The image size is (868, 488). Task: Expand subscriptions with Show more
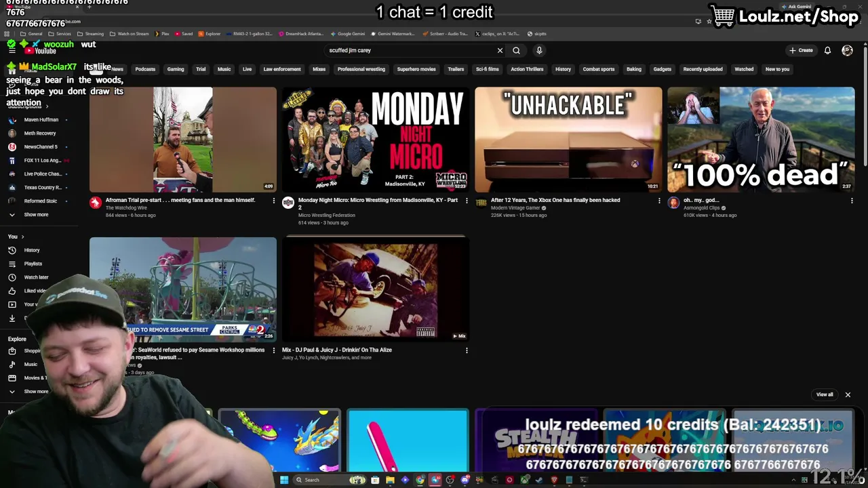[36, 214]
